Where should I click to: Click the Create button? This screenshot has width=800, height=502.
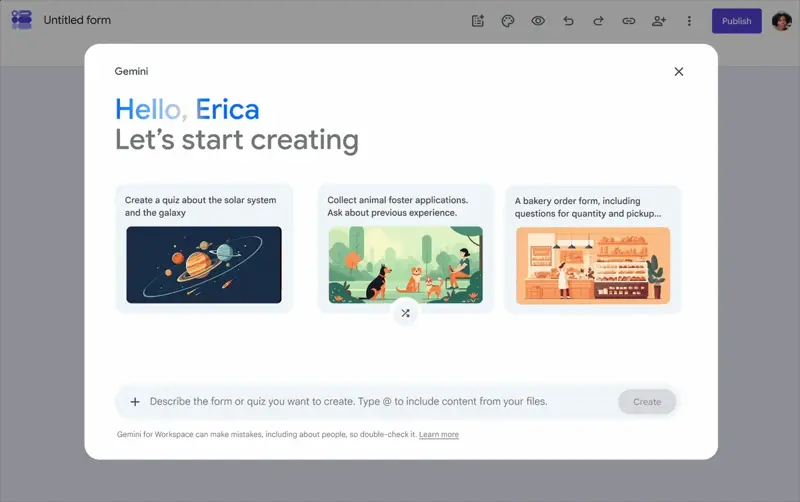point(647,402)
